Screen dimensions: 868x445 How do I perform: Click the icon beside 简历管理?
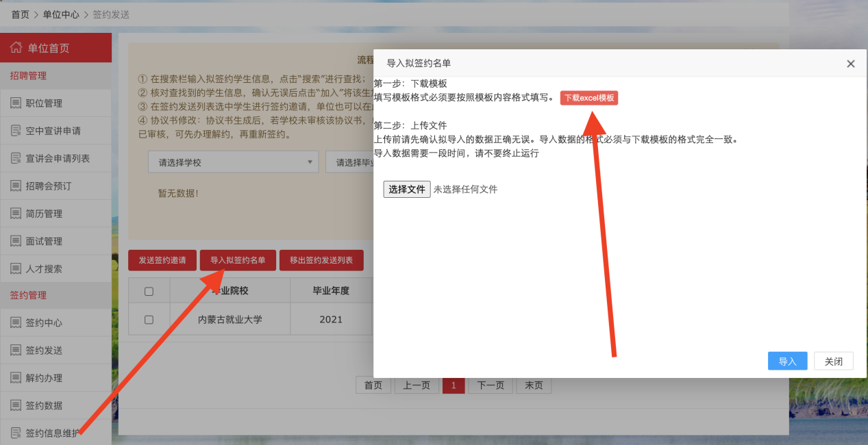(x=16, y=214)
